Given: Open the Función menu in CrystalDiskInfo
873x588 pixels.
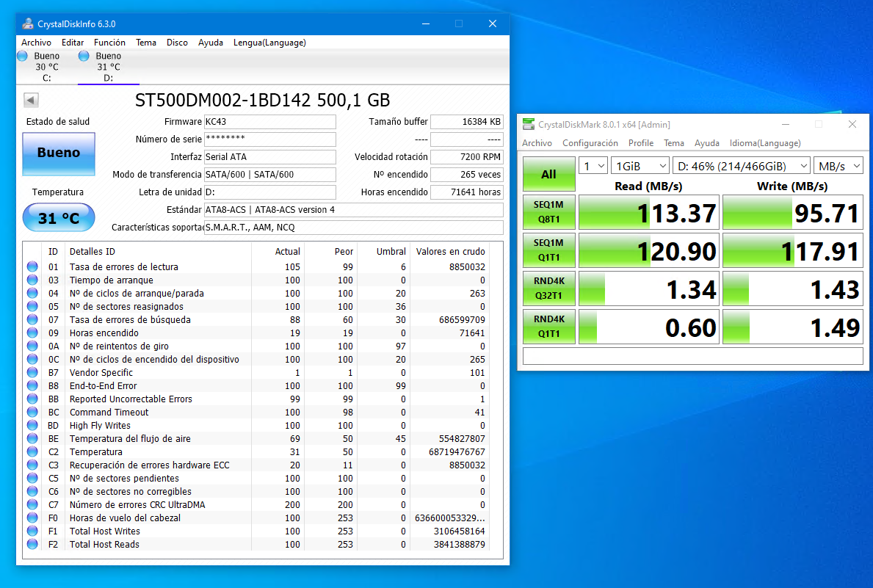Looking at the screenshot, I should click(109, 43).
